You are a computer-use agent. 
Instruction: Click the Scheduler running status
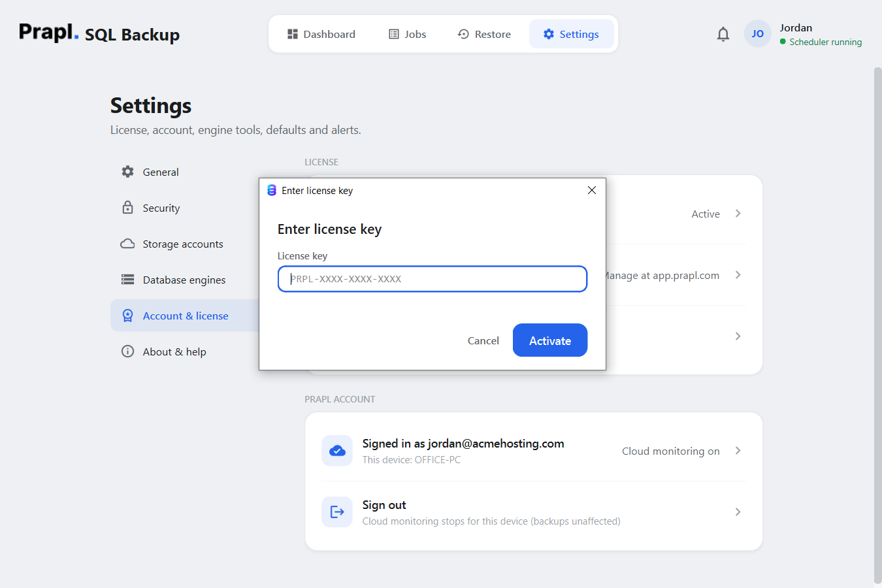(821, 42)
